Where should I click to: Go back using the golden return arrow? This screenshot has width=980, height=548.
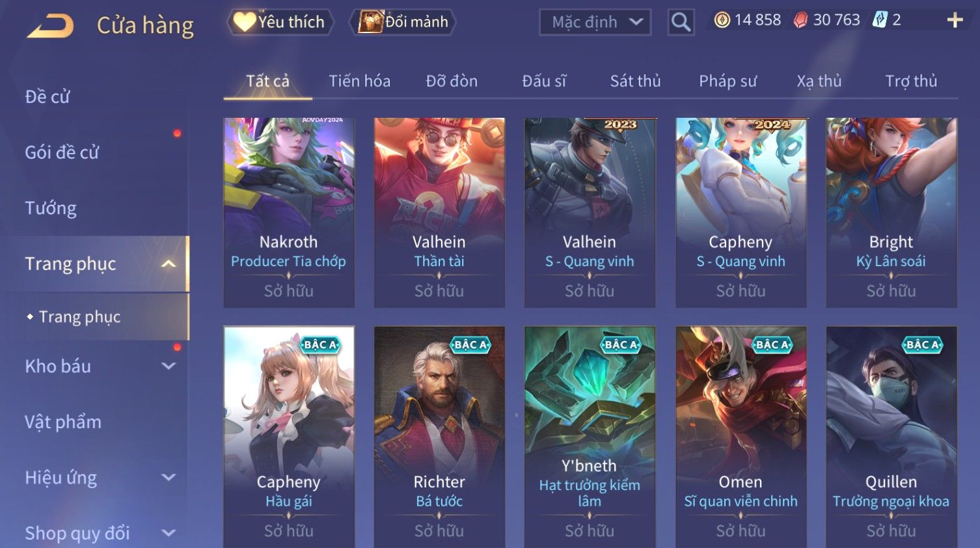pos(50,26)
